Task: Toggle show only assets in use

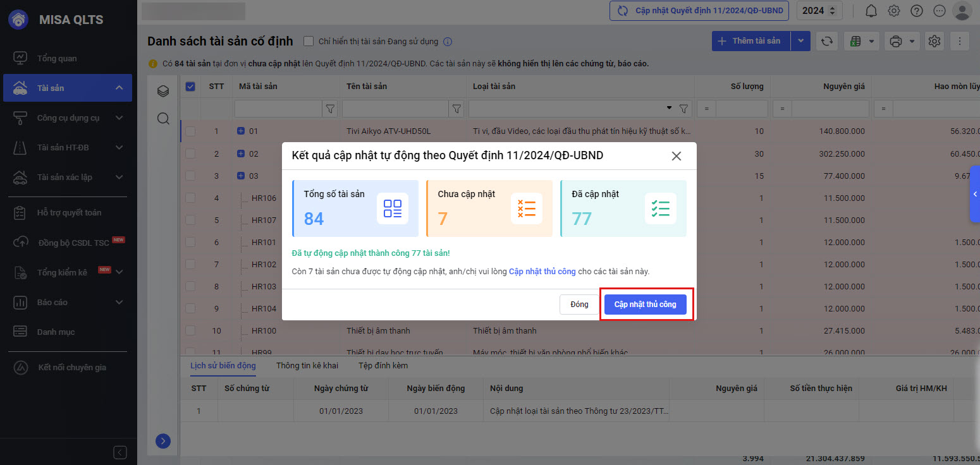Action: (x=309, y=42)
